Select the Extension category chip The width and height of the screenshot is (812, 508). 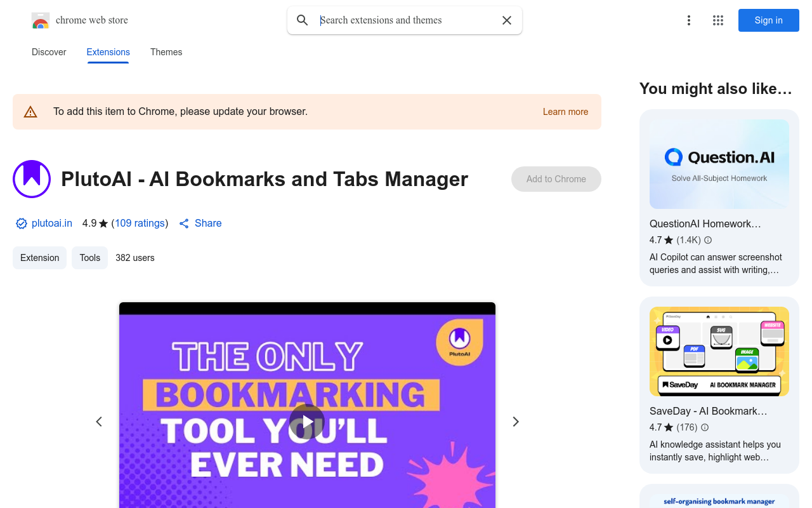point(40,258)
